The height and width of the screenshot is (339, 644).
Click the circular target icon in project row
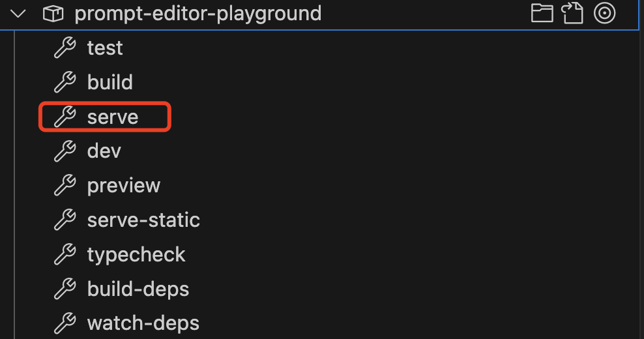[605, 14]
